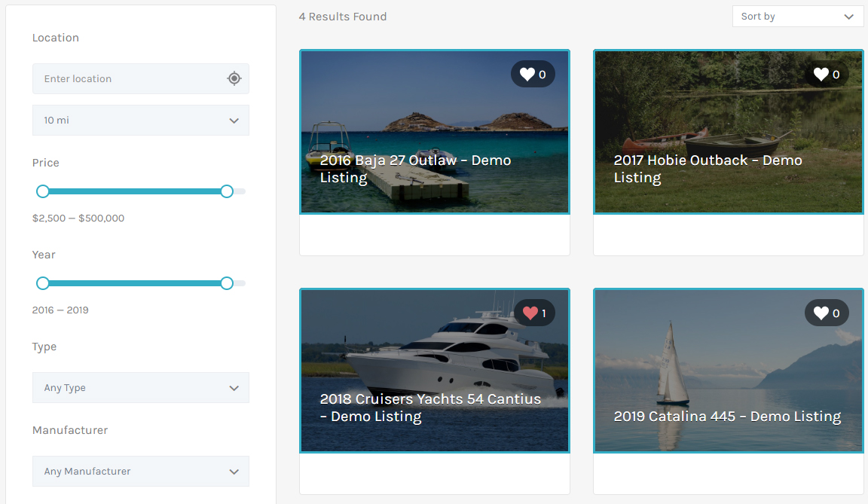Open the 10 mi radius dropdown
The width and height of the screenshot is (868, 504).
pyautogui.click(x=140, y=121)
